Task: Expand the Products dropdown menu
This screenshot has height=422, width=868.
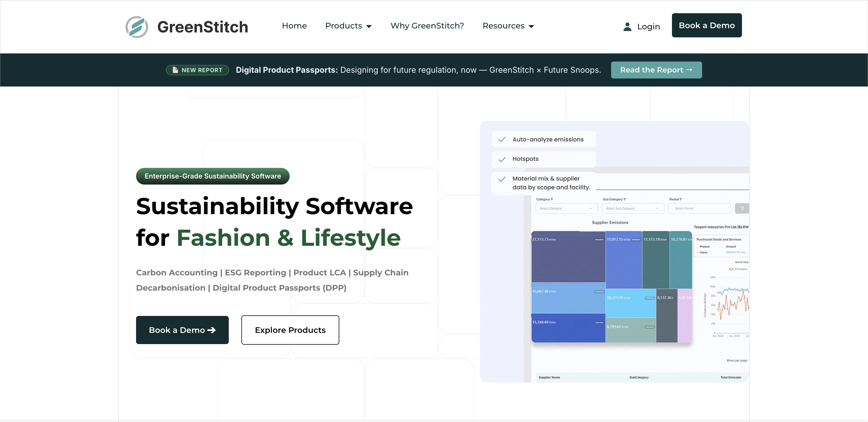Action: [x=348, y=26]
